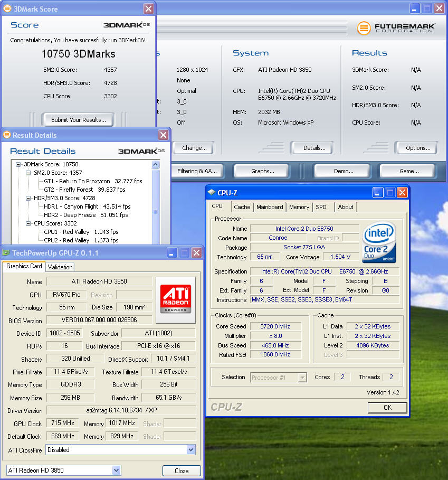
Task: Select the CPU tab in CPU-Z
Action: [x=217, y=206]
